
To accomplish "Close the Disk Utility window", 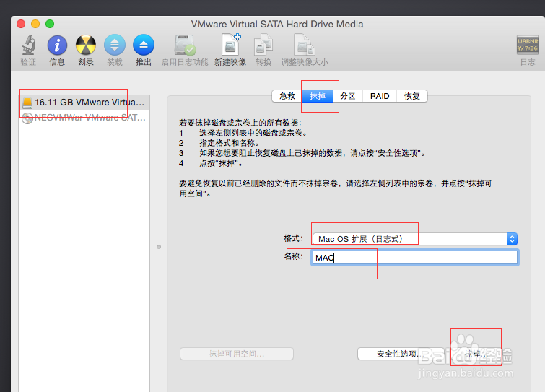I will (x=21, y=24).
